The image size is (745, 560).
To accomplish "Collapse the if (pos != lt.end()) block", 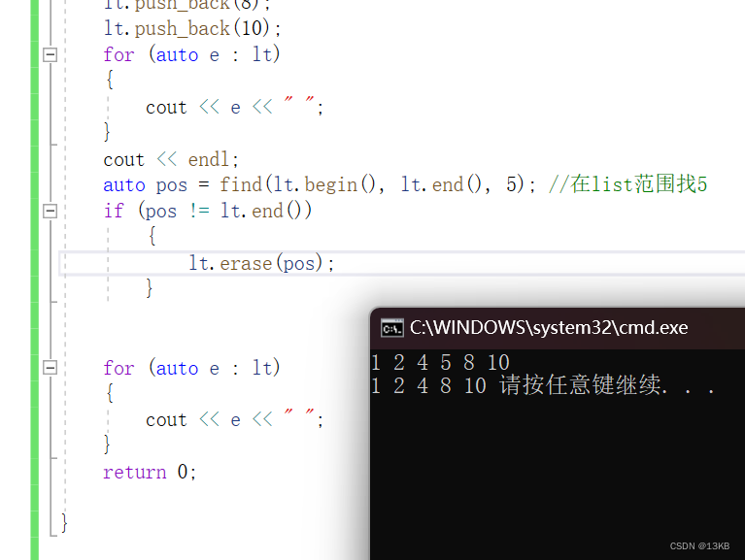I will pyautogui.click(x=50, y=211).
